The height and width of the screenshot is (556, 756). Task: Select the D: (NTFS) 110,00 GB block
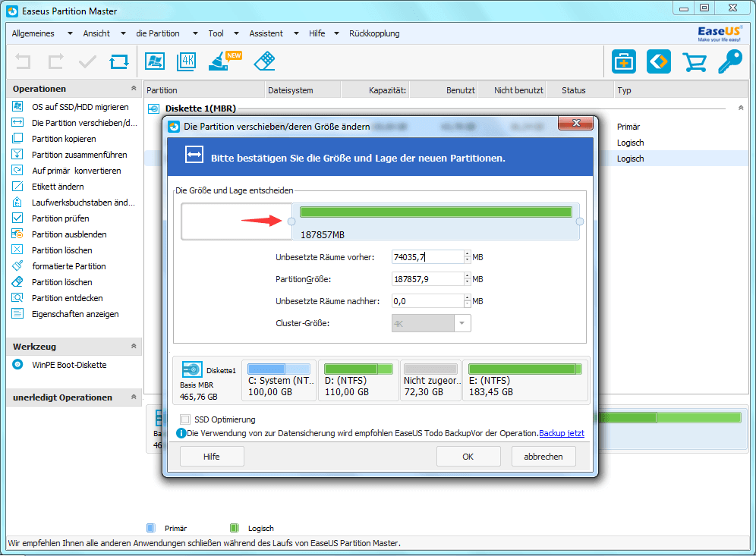(x=358, y=381)
